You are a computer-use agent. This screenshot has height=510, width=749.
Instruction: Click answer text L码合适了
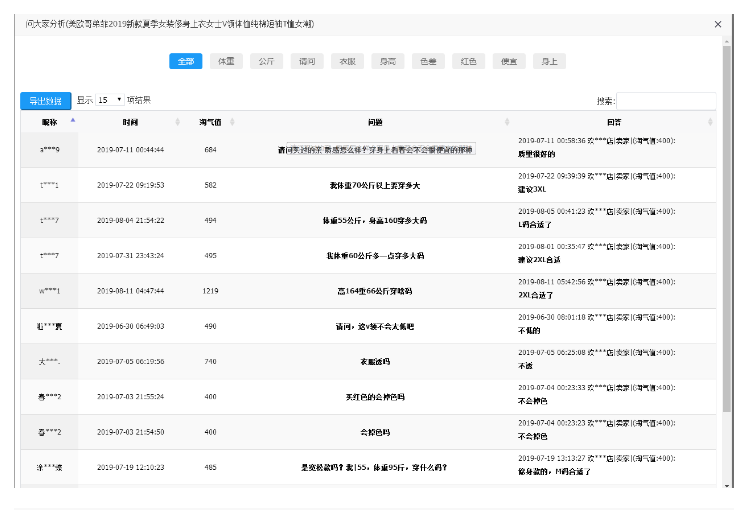pyautogui.click(x=535, y=224)
